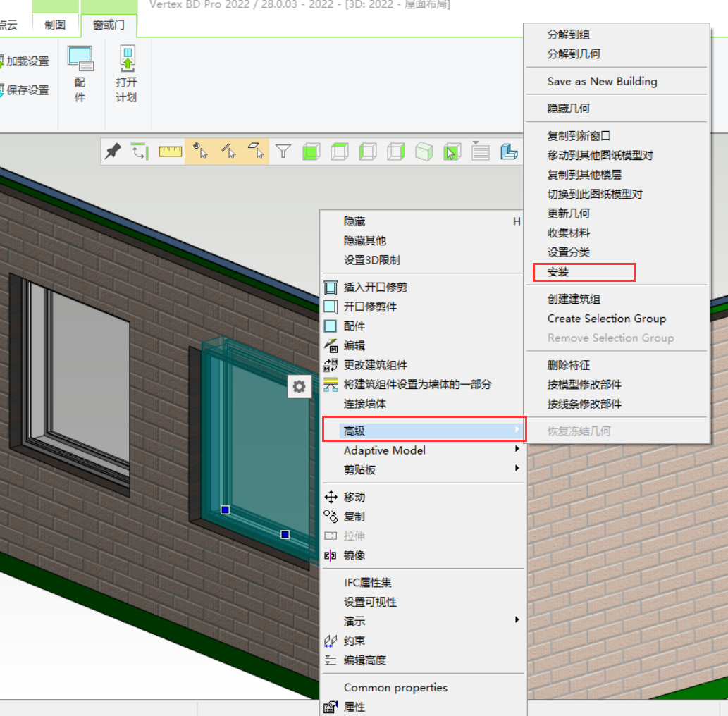Click the pin icon in the view toolbar
The image size is (728, 716).
point(113,152)
